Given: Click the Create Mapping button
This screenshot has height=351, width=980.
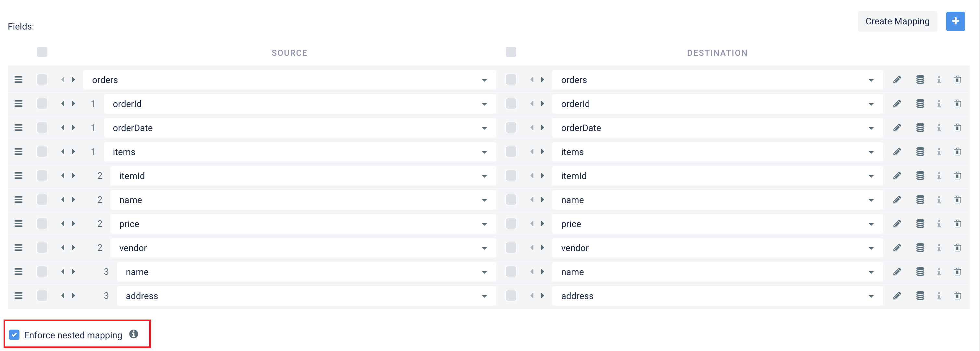Looking at the screenshot, I should [x=897, y=21].
